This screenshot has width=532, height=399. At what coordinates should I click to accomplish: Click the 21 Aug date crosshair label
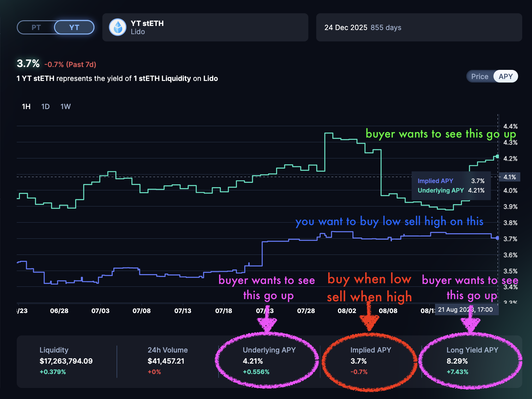[x=466, y=310]
